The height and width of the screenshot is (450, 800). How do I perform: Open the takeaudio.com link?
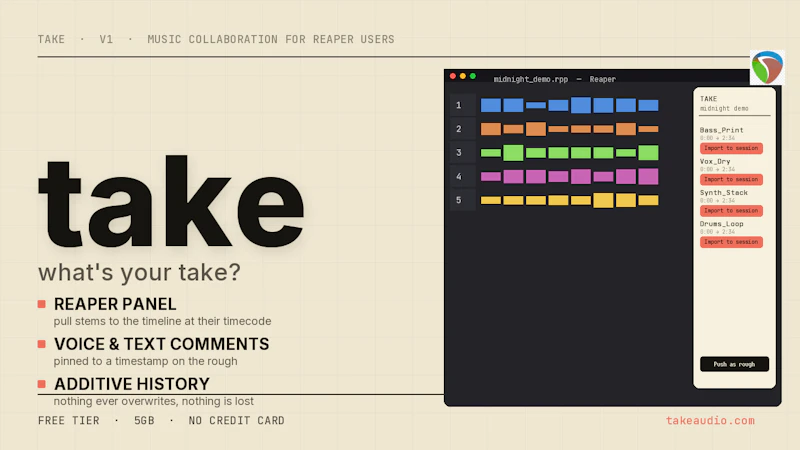[x=710, y=420]
